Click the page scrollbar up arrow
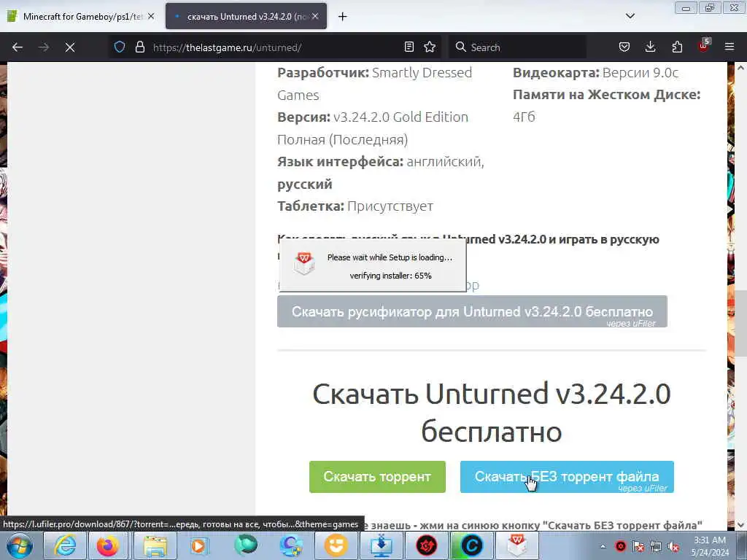The width and height of the screenshot is (747, 560). pos(740,68)
